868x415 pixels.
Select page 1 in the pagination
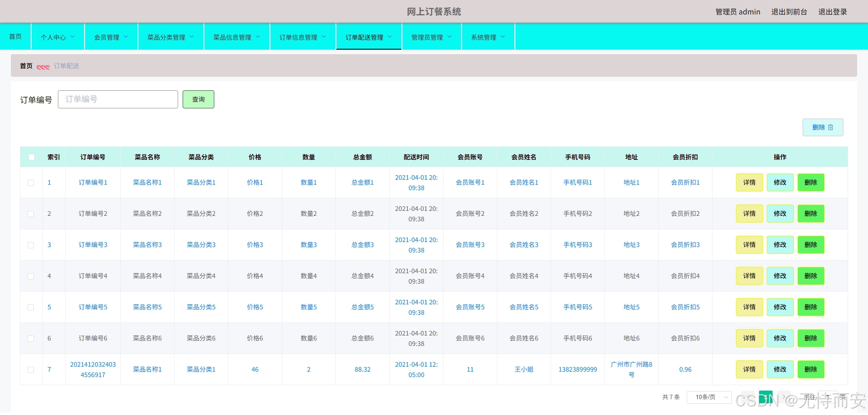click(766, 397)
